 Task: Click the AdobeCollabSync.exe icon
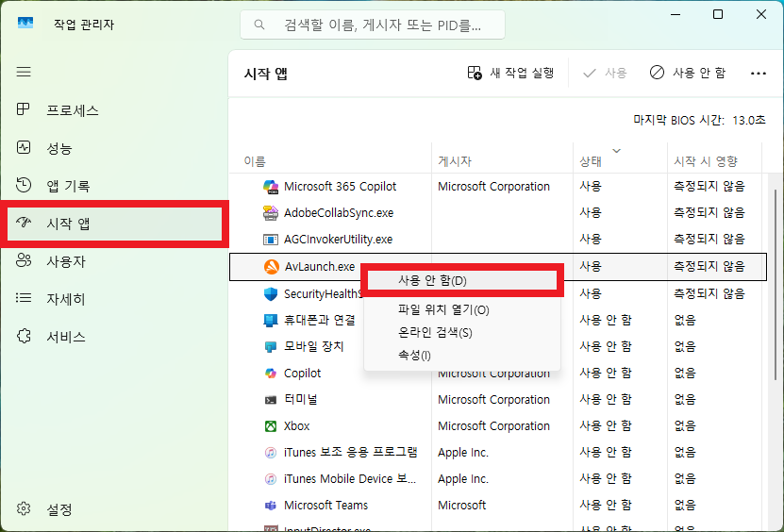coord(271,213)
